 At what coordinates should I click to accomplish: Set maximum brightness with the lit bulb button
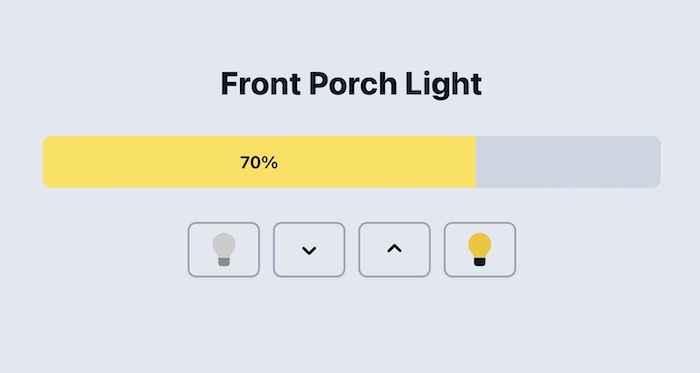pos(480,249)
